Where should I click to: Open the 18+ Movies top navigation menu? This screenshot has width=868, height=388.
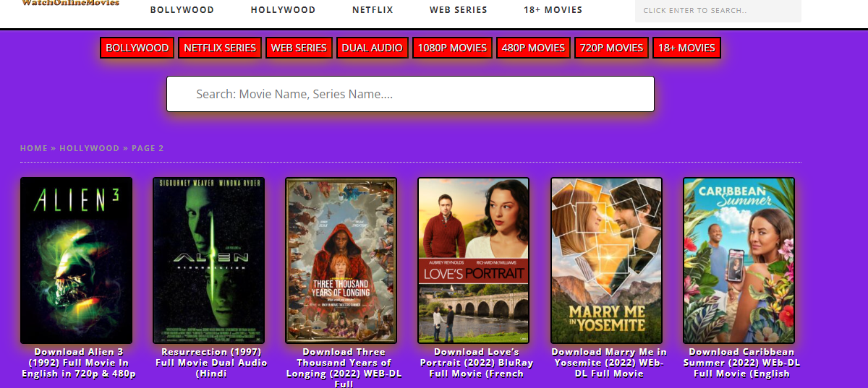click(x=553, y=10)
